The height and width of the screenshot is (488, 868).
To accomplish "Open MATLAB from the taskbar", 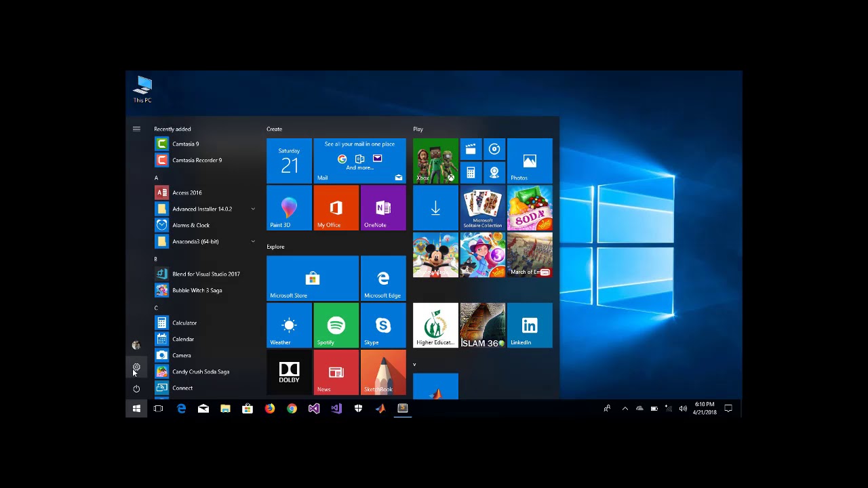I will (380, 409).
